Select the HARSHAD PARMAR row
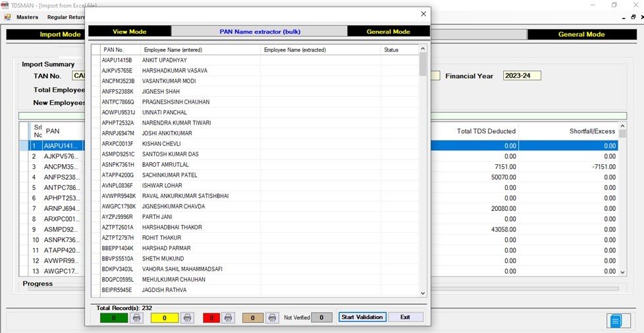 point(255,249)
